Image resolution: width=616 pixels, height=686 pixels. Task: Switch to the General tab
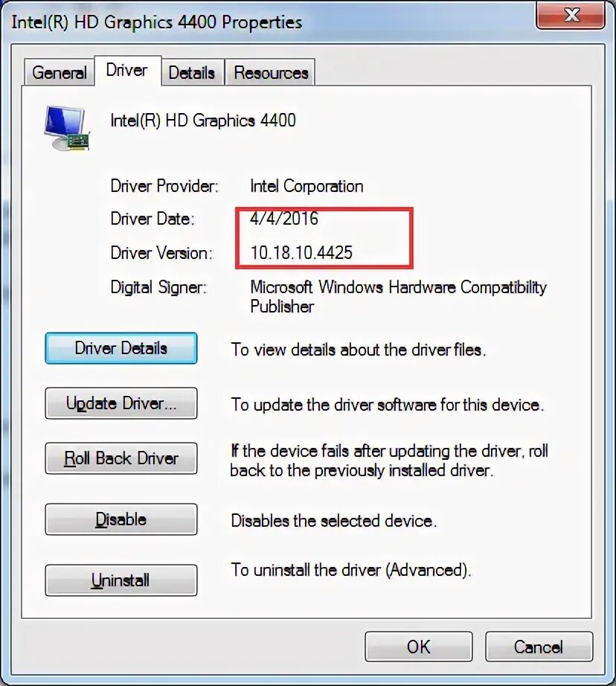59,73
